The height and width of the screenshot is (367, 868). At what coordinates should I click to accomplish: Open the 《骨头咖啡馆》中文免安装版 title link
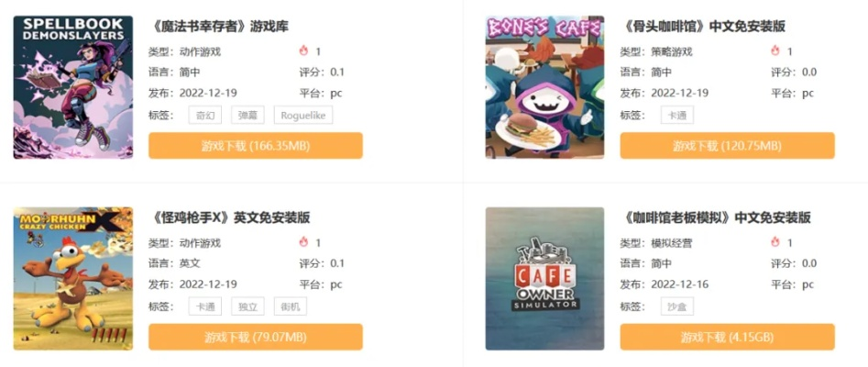click(702, 26)
